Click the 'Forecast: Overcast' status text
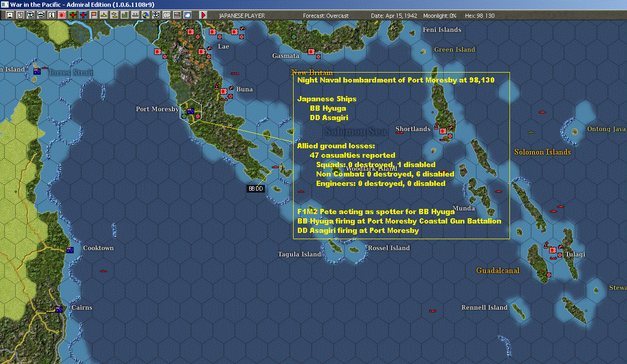The image size is (627, 364). tap(326, 16)
